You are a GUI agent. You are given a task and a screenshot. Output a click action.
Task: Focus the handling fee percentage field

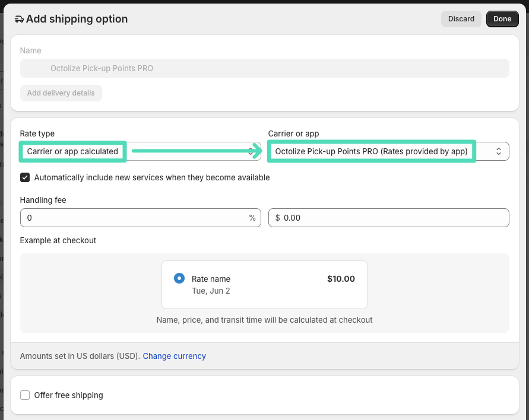point(140,218)
